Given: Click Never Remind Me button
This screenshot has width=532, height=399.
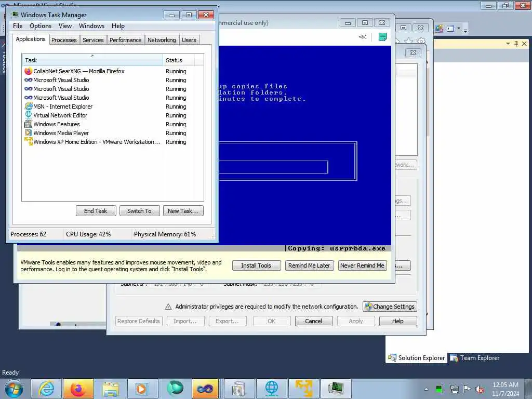Looking at the screenshot, I should click(x=362, y=265).
